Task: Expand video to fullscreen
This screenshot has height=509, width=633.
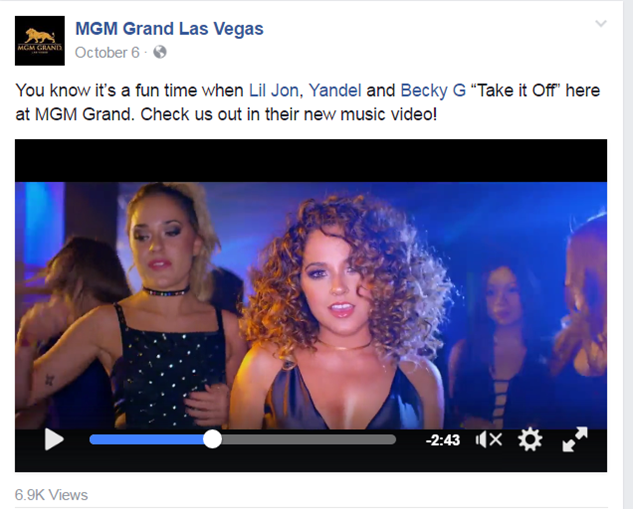Action: tap(575, 439)
